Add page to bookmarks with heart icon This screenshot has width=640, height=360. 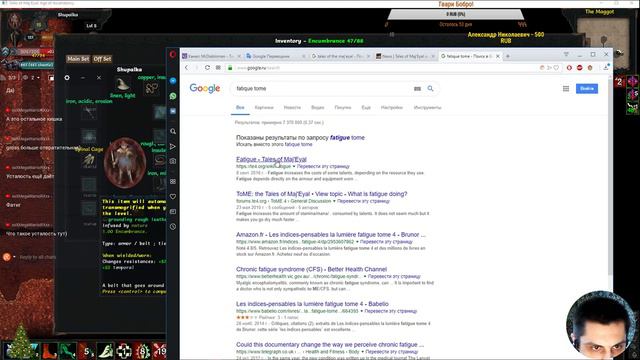pyautogui.click(x=556, y=68)
